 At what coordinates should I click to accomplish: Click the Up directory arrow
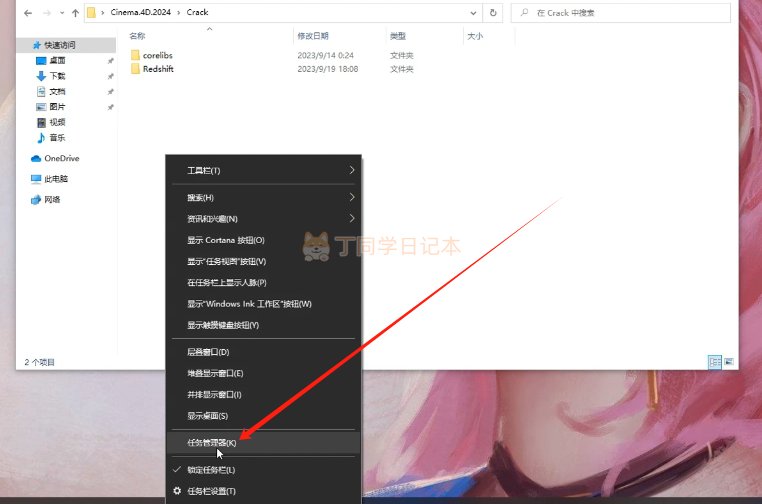[75, 13]
